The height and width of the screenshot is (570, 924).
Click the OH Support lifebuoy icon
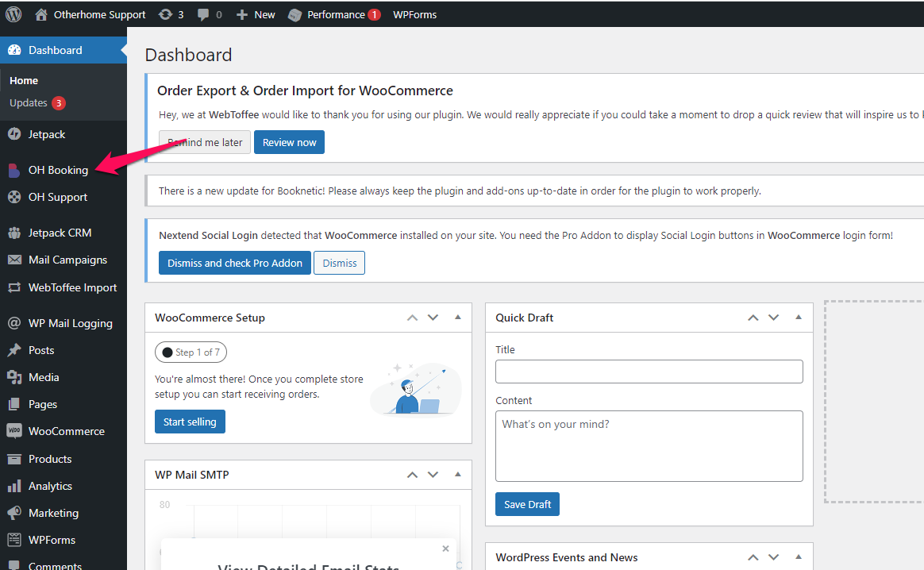14,197
